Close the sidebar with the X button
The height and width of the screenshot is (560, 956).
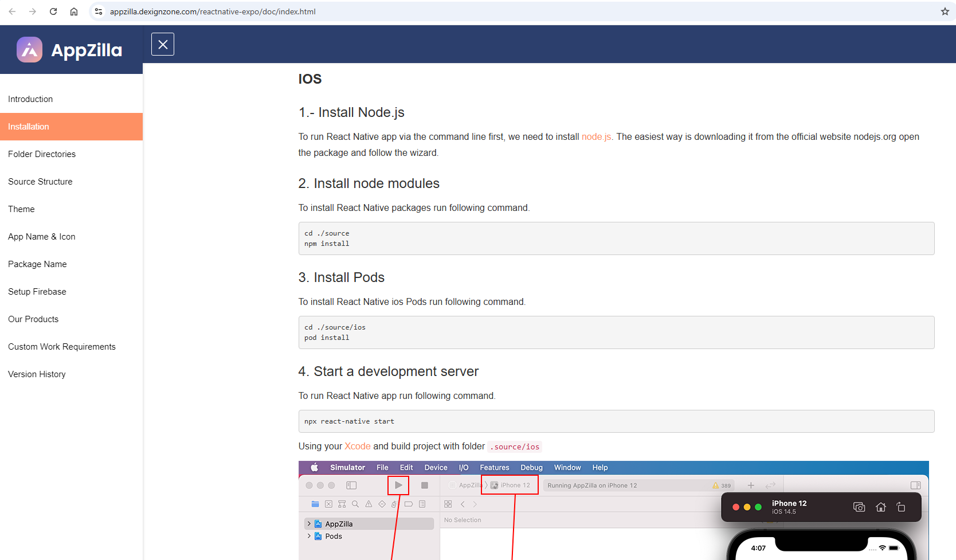tap(163, 44)
